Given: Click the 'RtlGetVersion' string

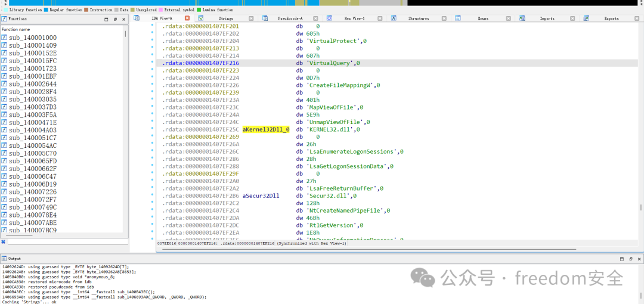Looking at the screenshot, I should [x=335, y=225].
